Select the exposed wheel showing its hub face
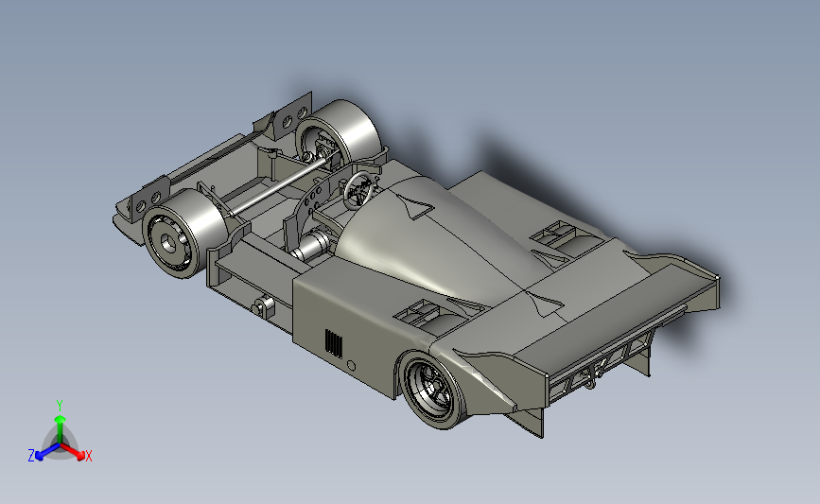This screenshot has height=504, width=820. click(x=184, y=233)
